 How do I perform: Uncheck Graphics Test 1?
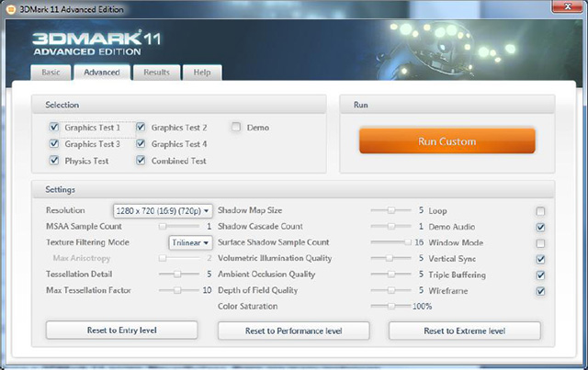pyautogui.click(x=54, y=128)
